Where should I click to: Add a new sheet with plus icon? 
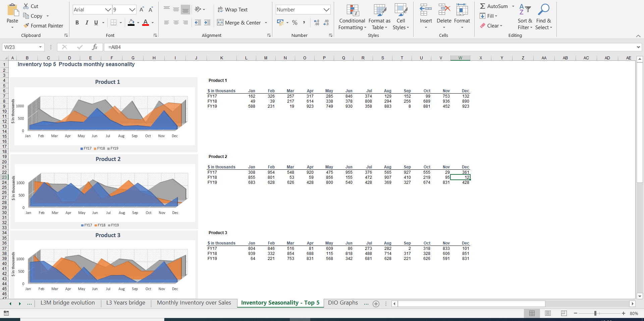coord(376,304)
